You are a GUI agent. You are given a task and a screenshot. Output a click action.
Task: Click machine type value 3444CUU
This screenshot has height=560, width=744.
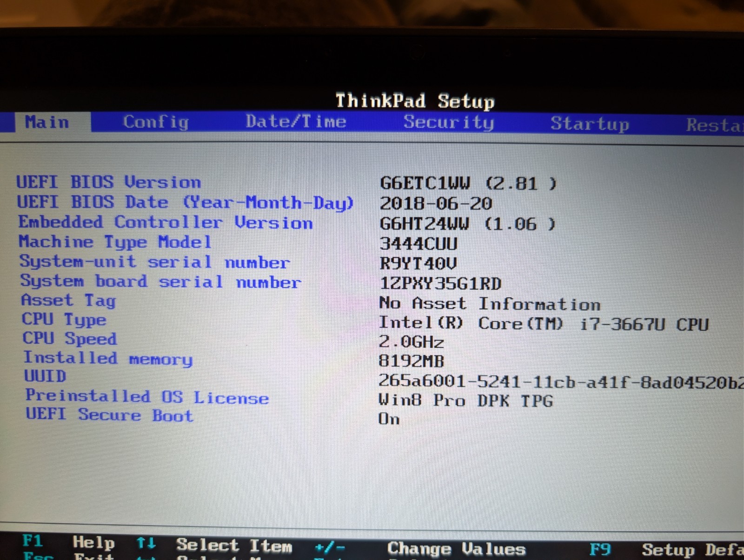(x=418, y=244)
